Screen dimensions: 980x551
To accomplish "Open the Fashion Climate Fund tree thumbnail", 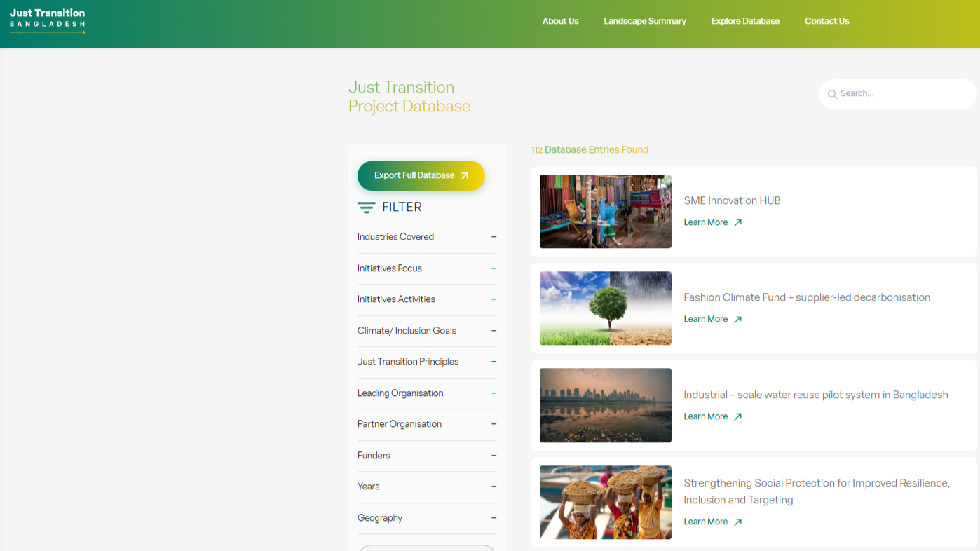I will pos(605,308).
